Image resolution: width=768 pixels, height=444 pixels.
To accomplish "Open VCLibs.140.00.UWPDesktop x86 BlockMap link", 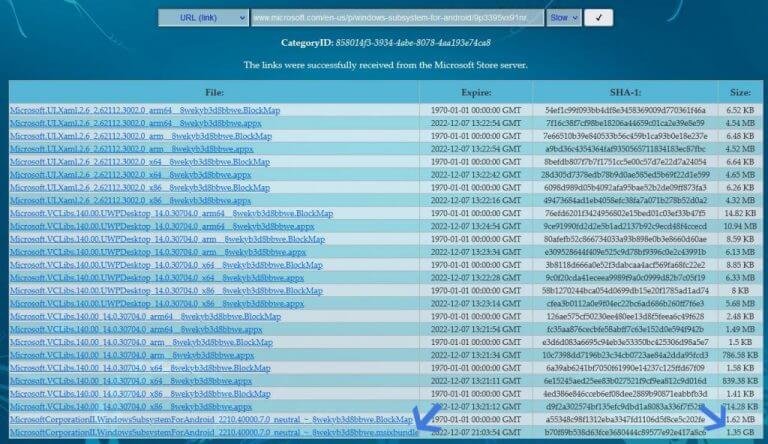I will pos(166,290).
